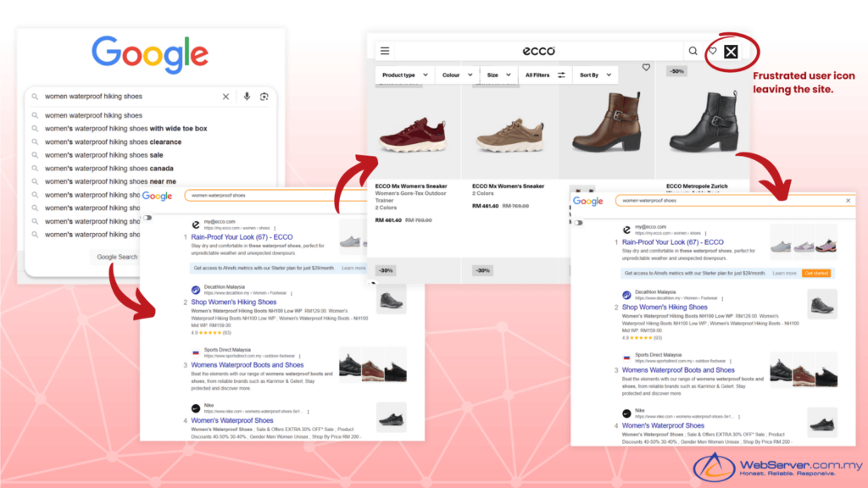Clear search with X in results panel over ECCO
The image size is (868, 488).
tap(848, 201)
